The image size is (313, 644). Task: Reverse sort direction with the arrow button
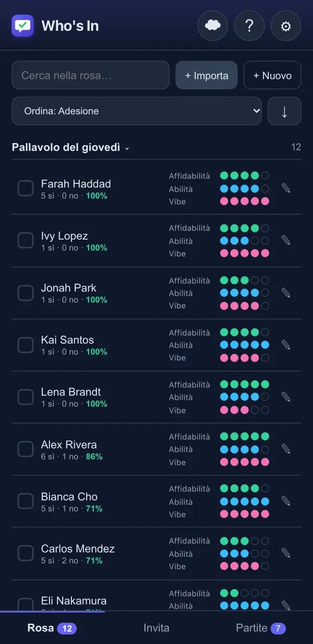pyautogui.click(x=284, y=111)
